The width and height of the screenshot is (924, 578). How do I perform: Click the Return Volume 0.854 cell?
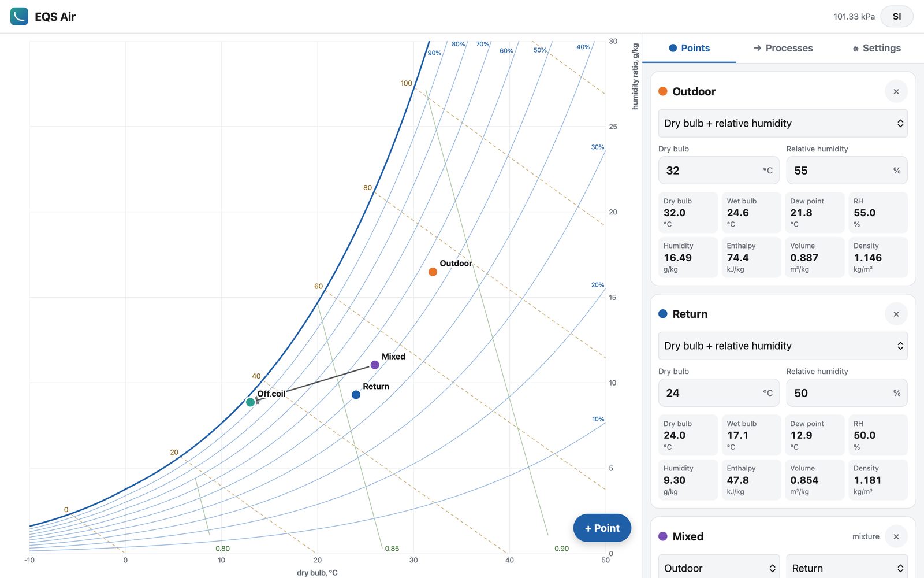click(x=815, y=480)
